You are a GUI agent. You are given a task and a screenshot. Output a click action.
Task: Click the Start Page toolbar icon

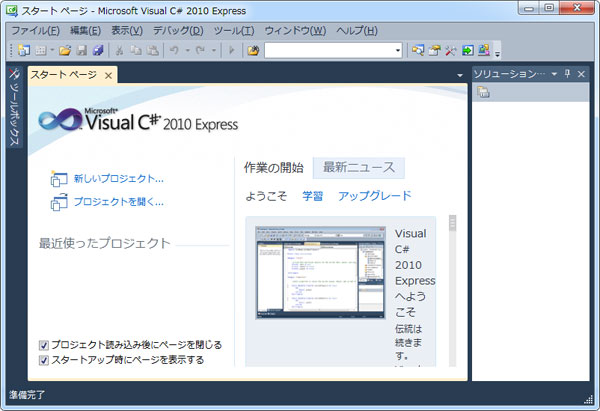click(x=468, y=50)
